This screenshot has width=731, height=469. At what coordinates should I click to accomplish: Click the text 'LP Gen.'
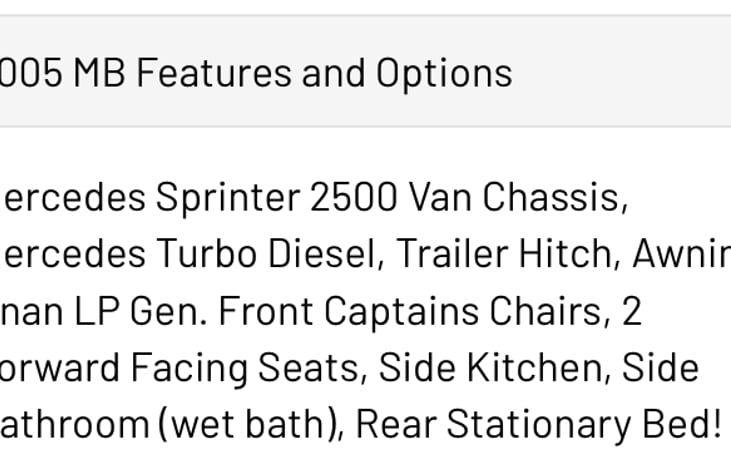(140, 311)
